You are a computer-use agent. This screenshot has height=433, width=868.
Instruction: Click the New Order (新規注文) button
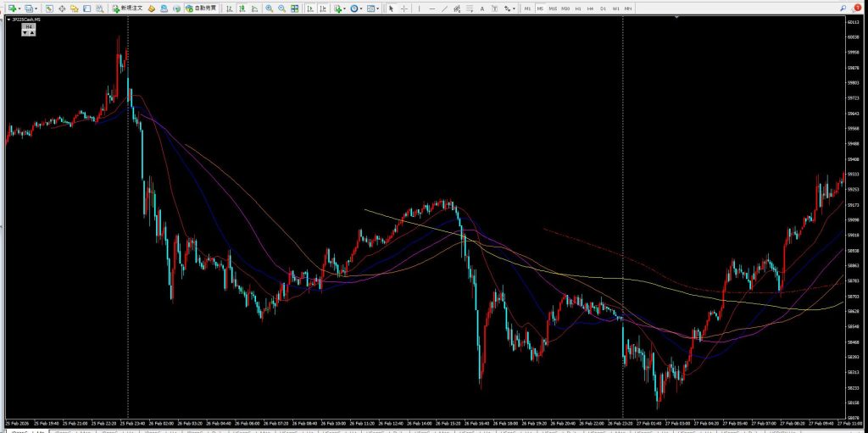[128, 8]
